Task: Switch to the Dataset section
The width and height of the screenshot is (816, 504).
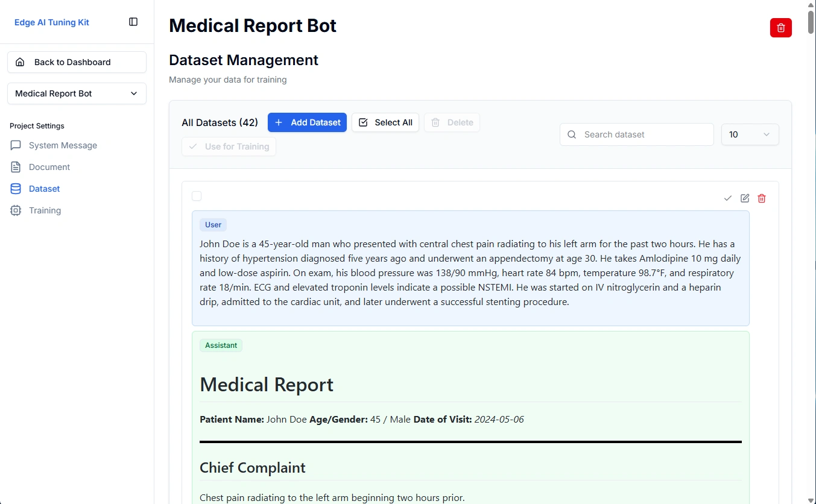Action: [43, 188]
